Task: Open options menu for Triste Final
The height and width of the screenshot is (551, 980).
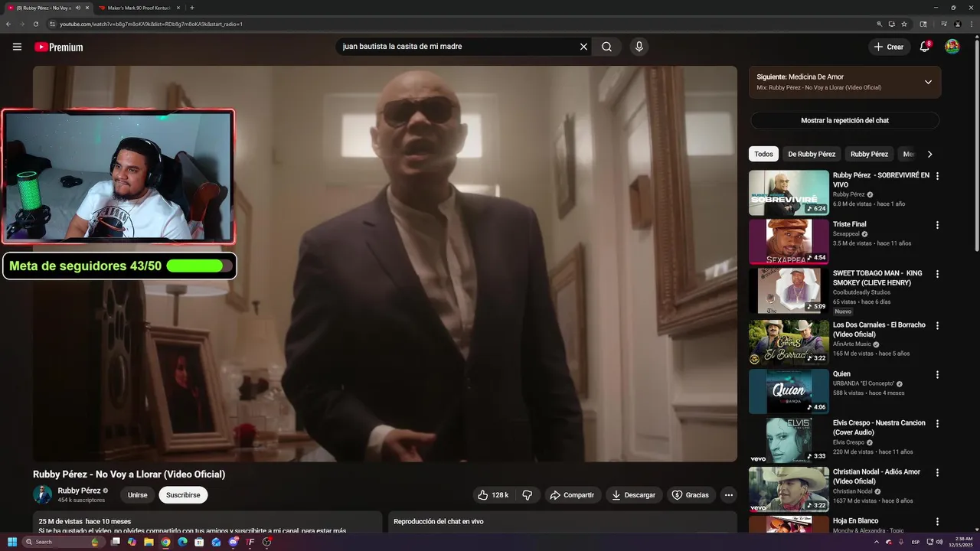Action: coord(937,225)
